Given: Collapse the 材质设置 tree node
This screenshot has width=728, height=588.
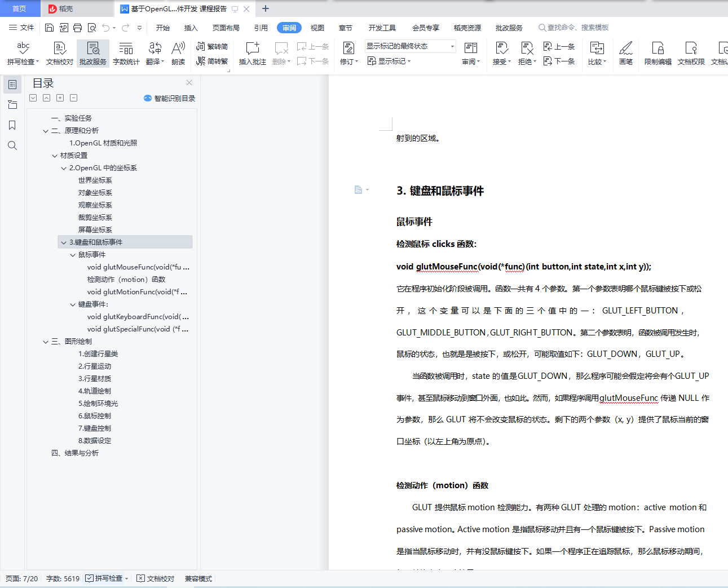Looking at the screenshot, I should tap(55, 156).
